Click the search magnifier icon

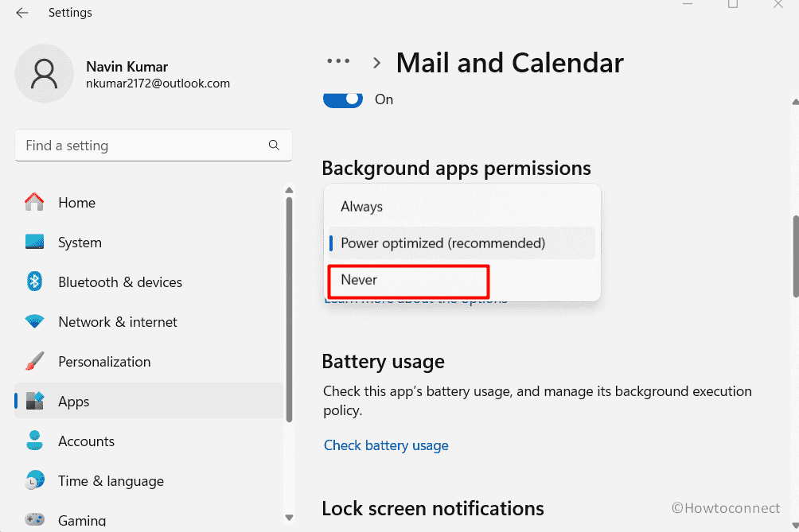tap(274, 146)
